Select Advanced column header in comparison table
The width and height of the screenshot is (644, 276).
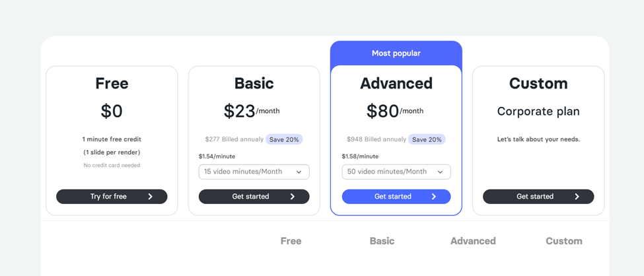[x=473, y=241]
